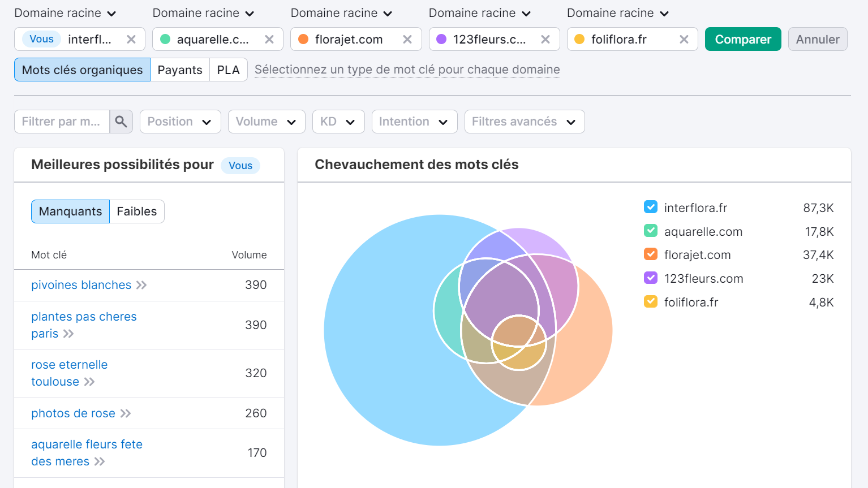Click the Vous badge in Meilleures possibilités
Viewport: 868px width, 488px height.
240,165
